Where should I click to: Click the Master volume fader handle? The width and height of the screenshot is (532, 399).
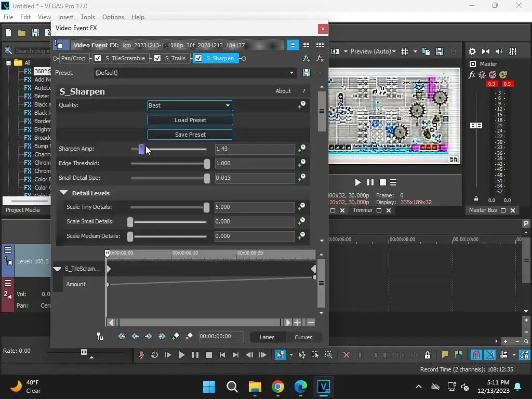click(476, 126)
